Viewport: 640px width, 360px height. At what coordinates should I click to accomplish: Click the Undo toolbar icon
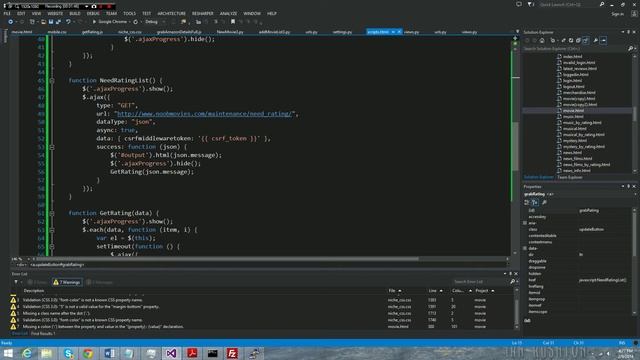[x=68, y=22]
